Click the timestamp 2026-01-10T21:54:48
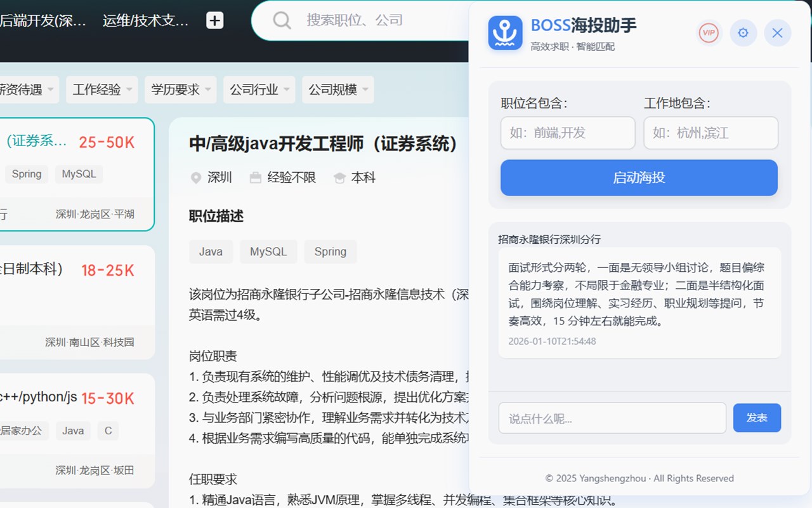This screenshot has height=508, width=812. (x=552, y=341)
